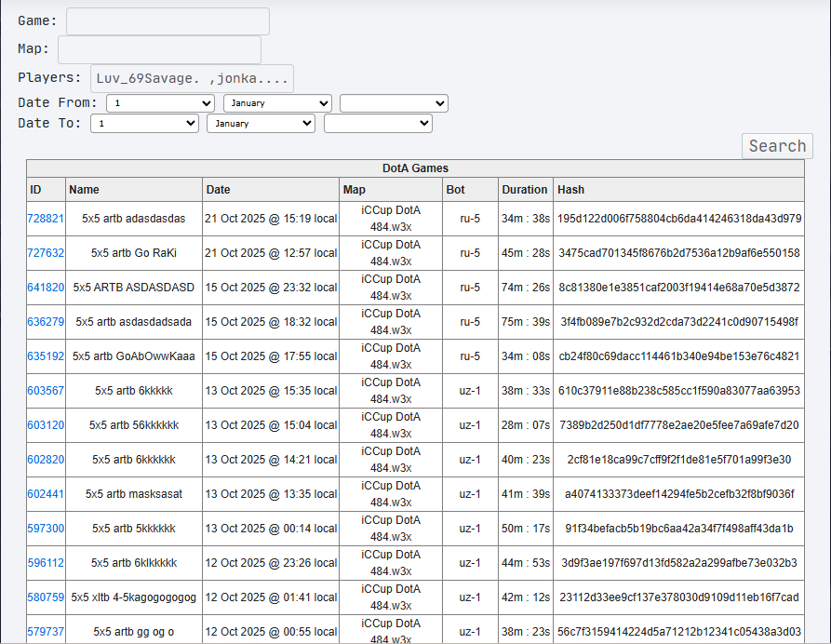Image resolution: width=831 pixels, height=644 pixels.
Task: Open game ID 597300
Action: 46,529
